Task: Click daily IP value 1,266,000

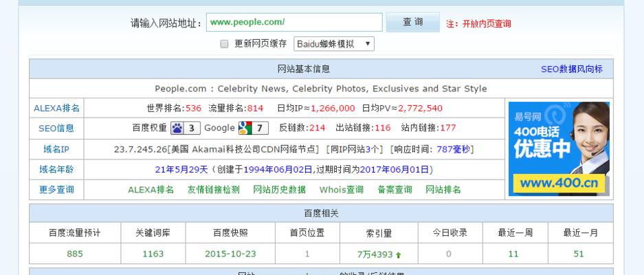Action: pyautogui.click(x=333, y=109)
